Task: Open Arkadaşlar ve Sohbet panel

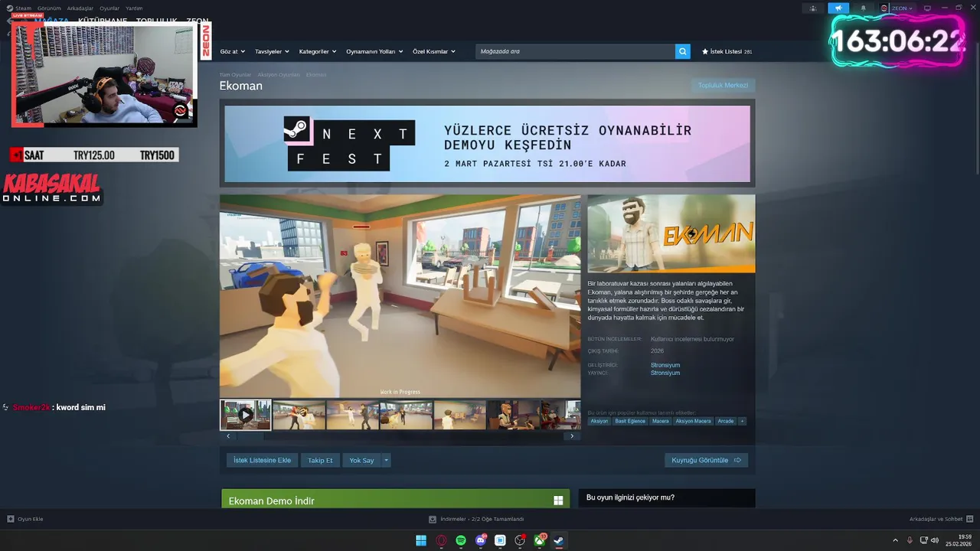Action: tap(941, 519)
